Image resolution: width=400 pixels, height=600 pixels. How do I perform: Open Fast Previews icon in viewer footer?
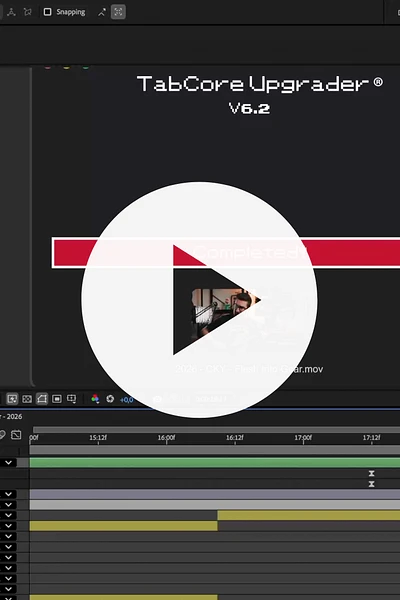coord(12,399)
